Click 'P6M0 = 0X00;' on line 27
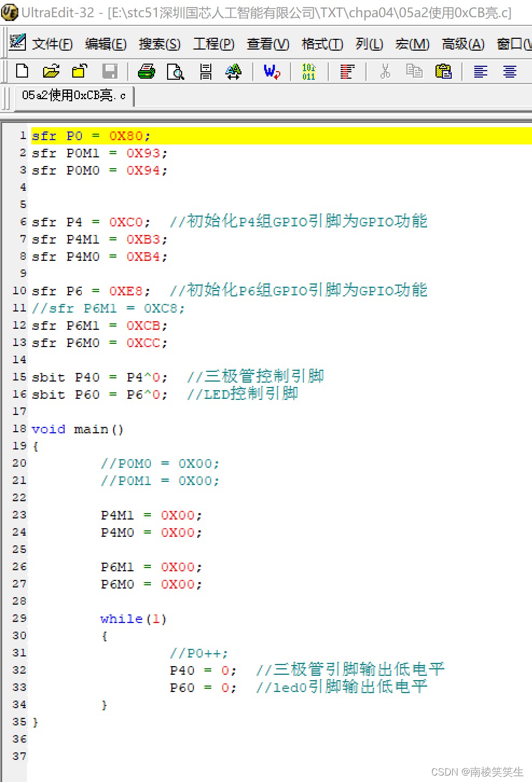Image resolution: width=532 pixels, height=782 pixels. [x=151, y=584]
